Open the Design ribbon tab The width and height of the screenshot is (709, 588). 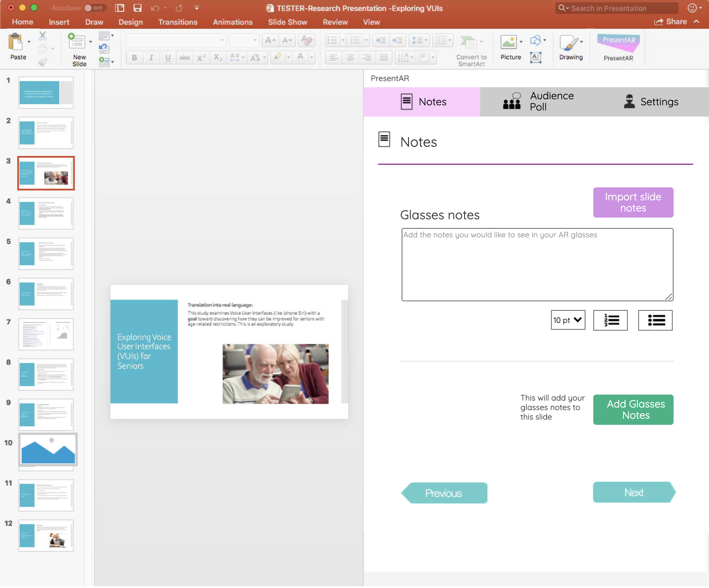[x=130, y=22]
